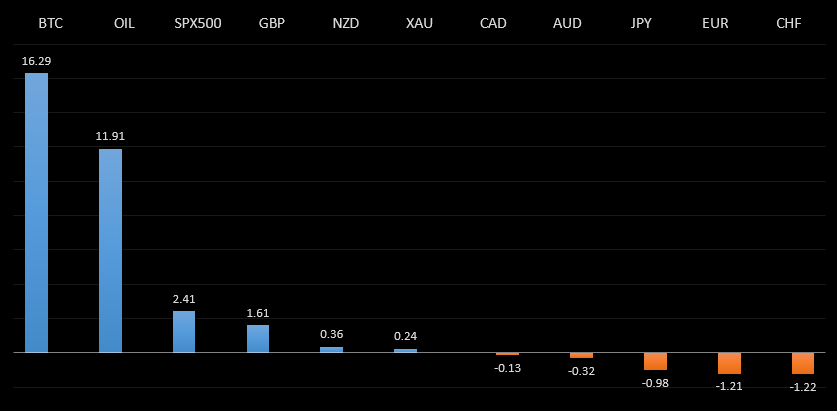Click the blue GBP bar
837x411 pixels.
click(x=258, y=338)
